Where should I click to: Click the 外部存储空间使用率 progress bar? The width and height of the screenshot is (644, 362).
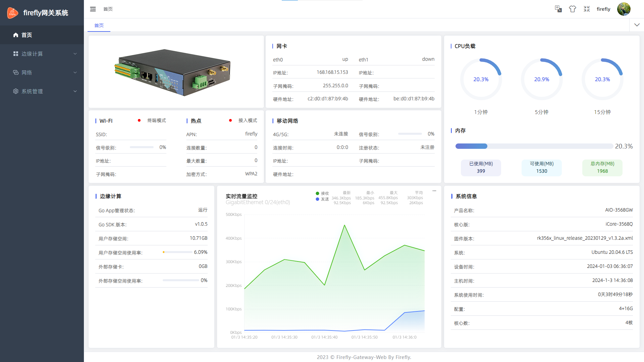click(181, 280)
